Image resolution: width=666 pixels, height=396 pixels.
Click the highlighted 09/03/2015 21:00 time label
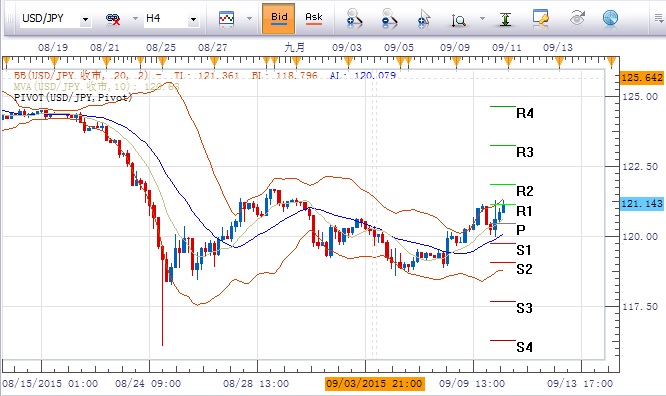[x=375, y=384]
